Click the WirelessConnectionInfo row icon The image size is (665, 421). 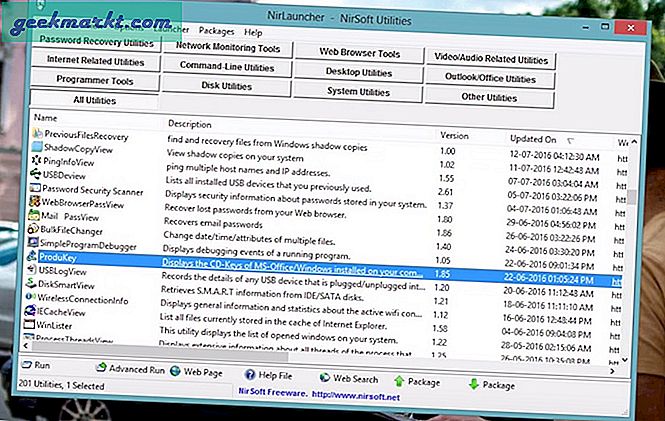click(30, 296)
